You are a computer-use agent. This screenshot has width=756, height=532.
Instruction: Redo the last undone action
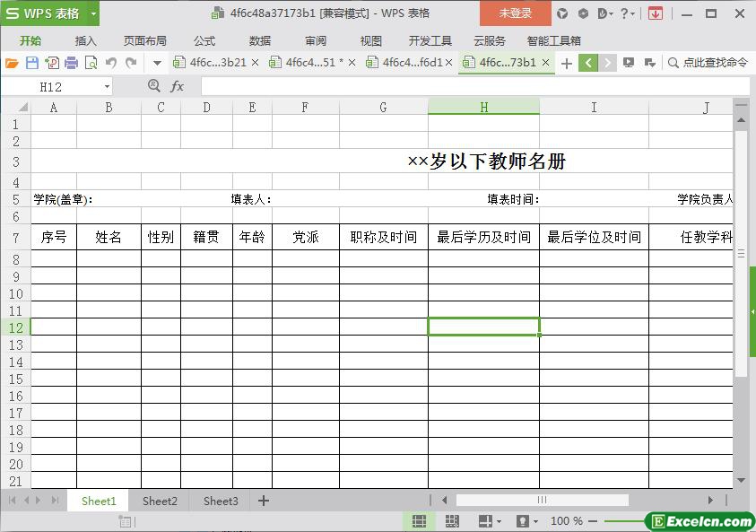pos(131,63)
